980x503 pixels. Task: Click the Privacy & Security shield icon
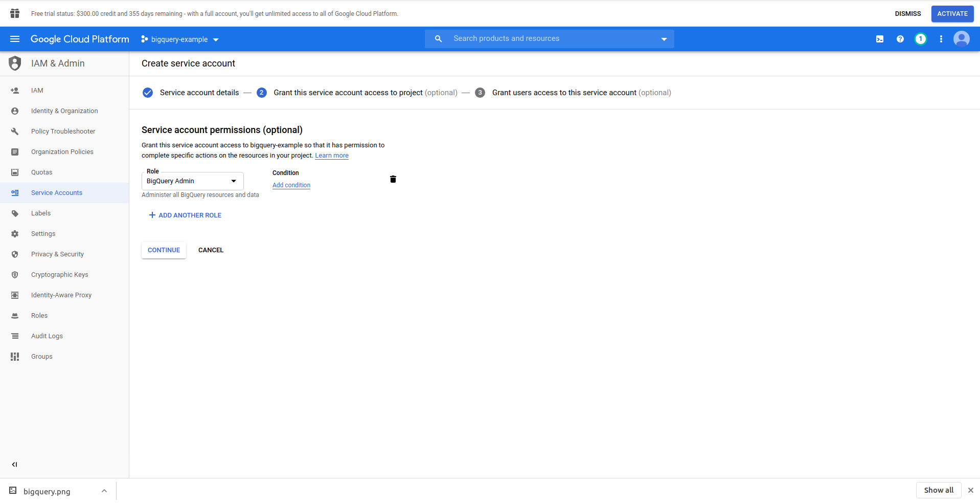click(x=15, y=254)
